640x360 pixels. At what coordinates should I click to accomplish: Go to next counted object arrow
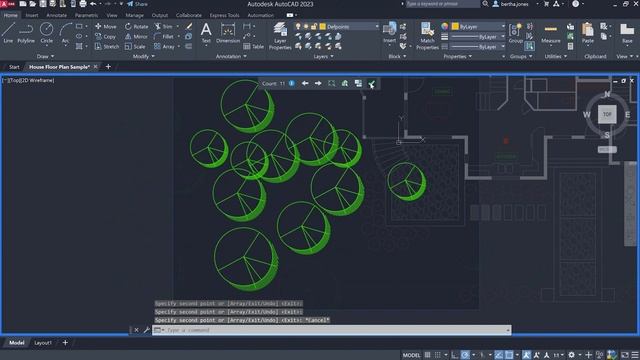point(318,83)
